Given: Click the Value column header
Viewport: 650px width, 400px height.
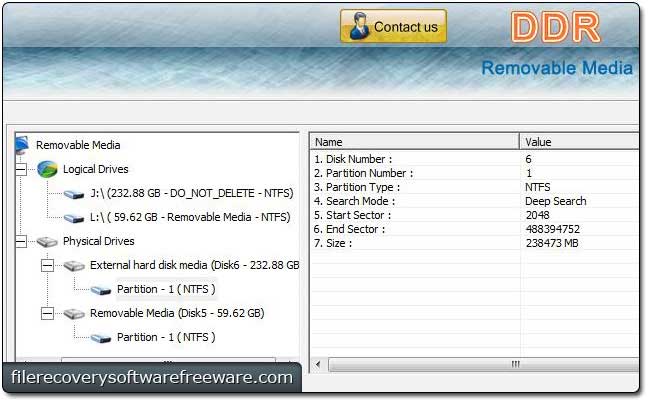Looking at the screenshot, I should 579,142.
